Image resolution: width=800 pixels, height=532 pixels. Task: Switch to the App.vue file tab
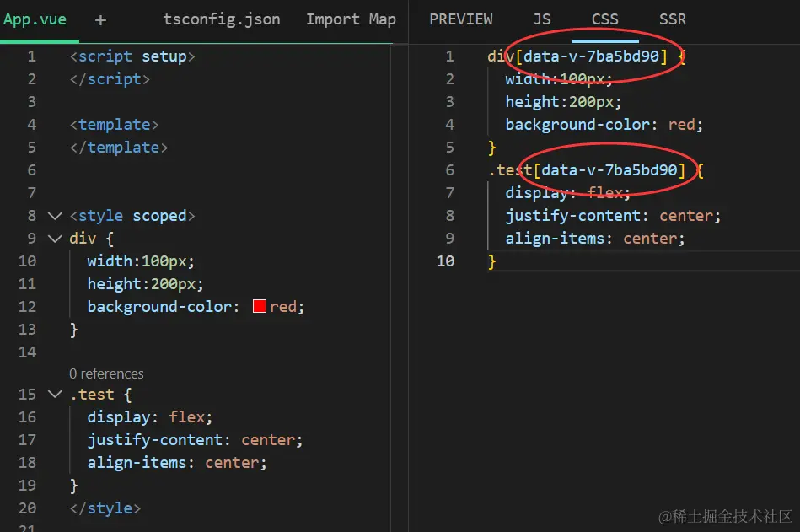click(35, 19)
